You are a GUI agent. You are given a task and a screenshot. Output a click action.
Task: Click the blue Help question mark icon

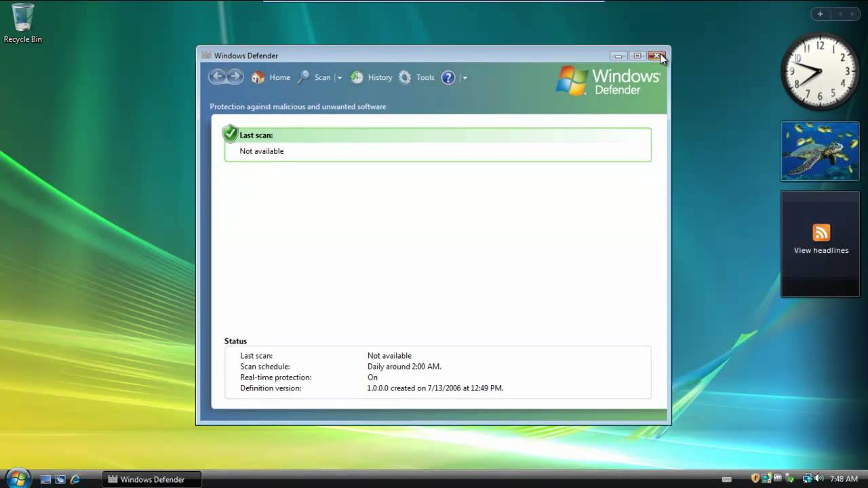tap(448, 77)
